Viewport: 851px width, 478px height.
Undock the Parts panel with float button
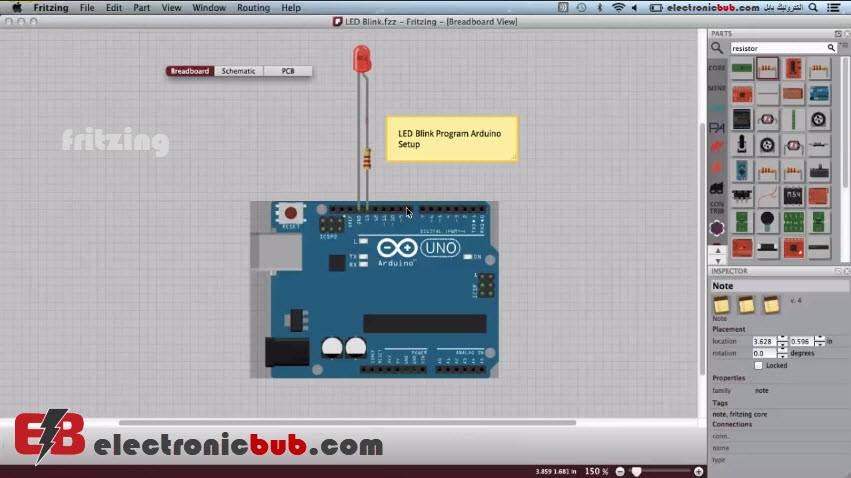838,34
